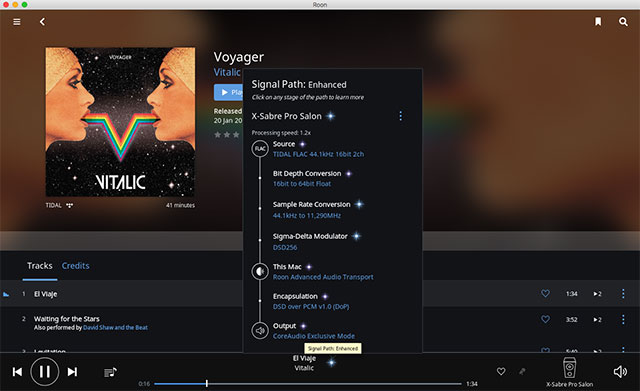This screenshot has height=391, width=640.
Task: Click the star next to This Mac stage
Action: (x=309, y=267)
